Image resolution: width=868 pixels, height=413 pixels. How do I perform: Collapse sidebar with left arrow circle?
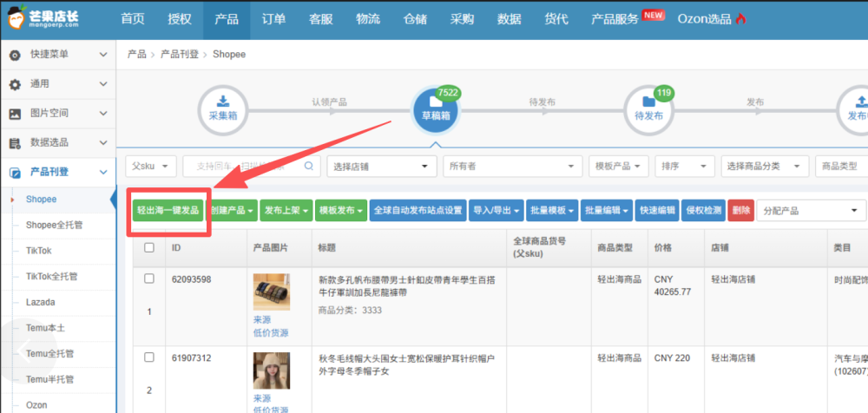click(x=25, y=351)
